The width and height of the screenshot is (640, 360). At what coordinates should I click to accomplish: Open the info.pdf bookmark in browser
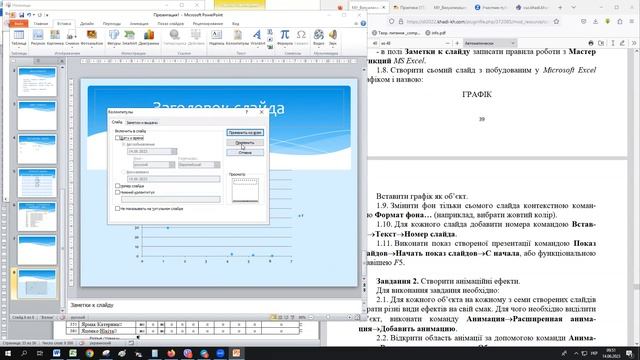(x=436, y=33)
